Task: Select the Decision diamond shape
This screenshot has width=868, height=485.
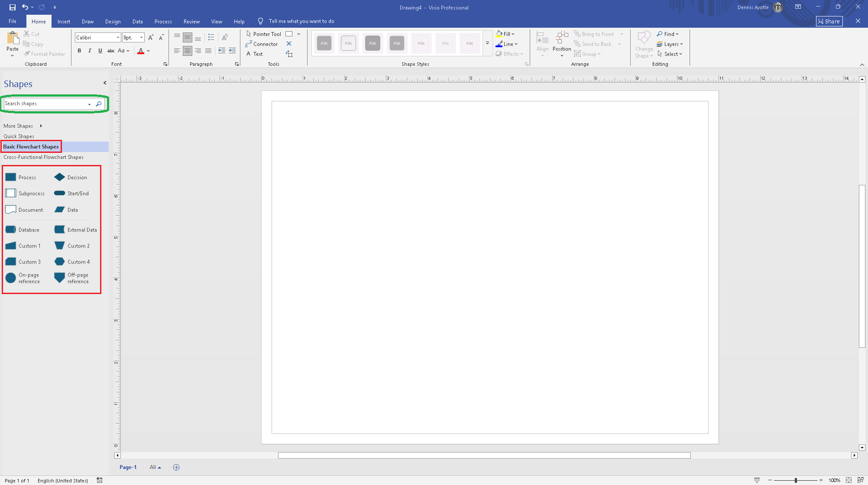Action: click(71, 177)
